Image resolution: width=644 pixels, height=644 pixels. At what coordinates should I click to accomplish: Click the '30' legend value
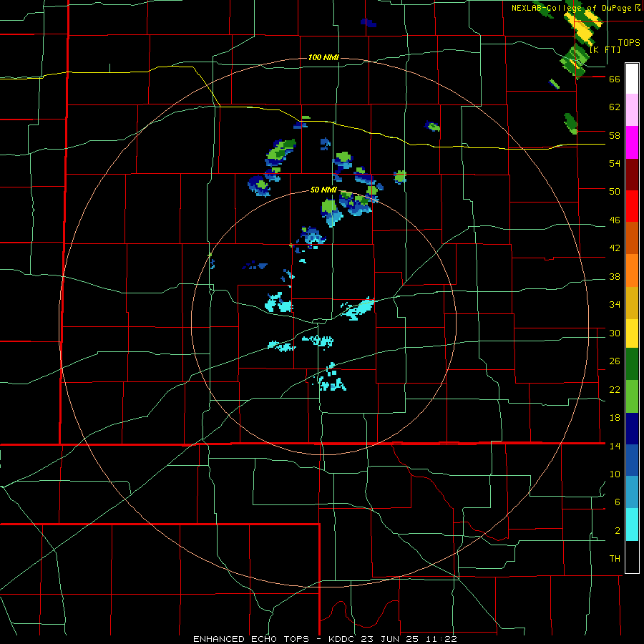(x=615, y=333)
